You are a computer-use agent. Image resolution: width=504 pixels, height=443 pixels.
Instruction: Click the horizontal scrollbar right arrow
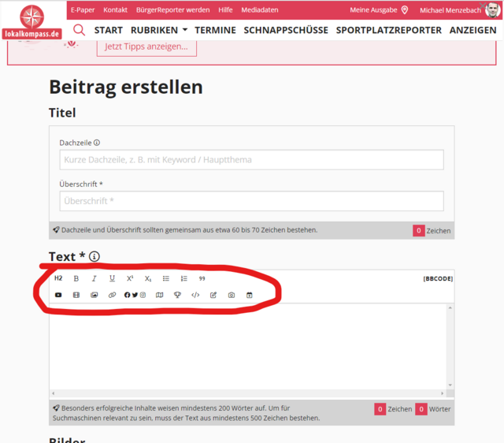tap(443, 393)
